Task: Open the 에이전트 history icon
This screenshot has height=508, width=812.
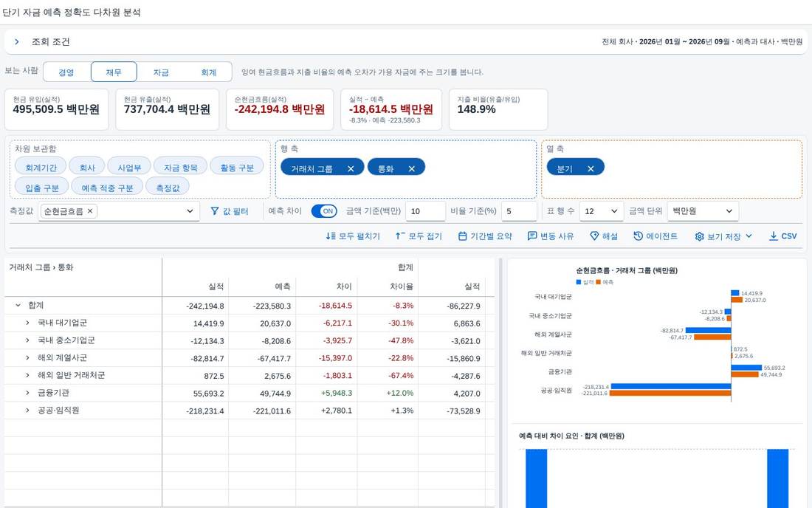Action: pos(638,236)
